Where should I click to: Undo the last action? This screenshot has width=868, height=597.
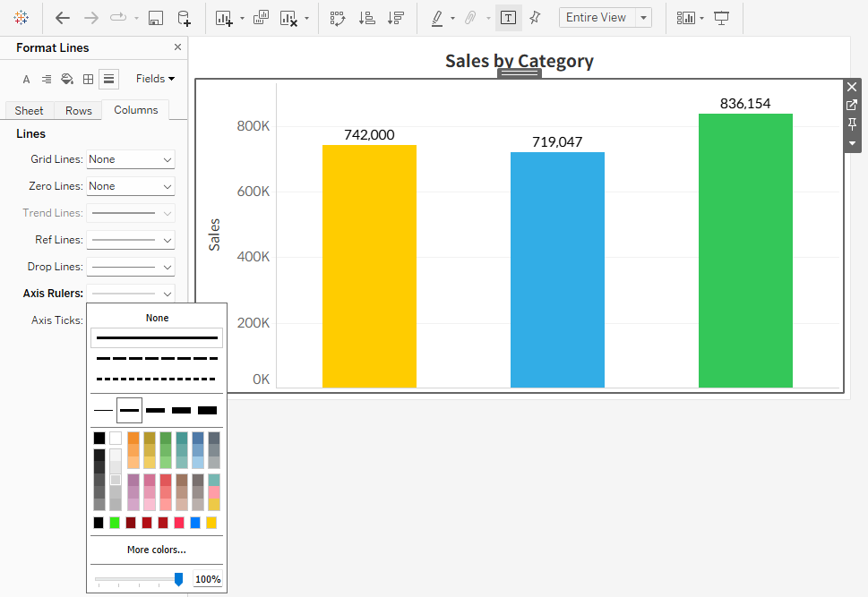click(x=61, y=17)
